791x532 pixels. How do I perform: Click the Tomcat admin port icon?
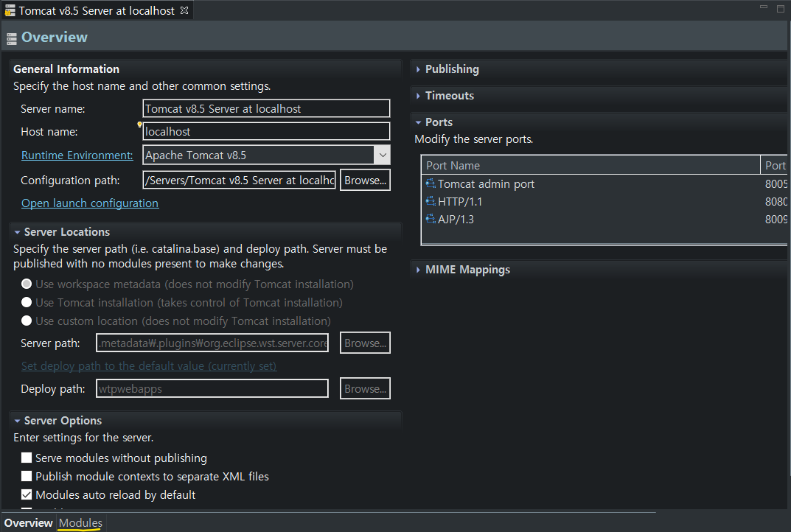point(431,183)
